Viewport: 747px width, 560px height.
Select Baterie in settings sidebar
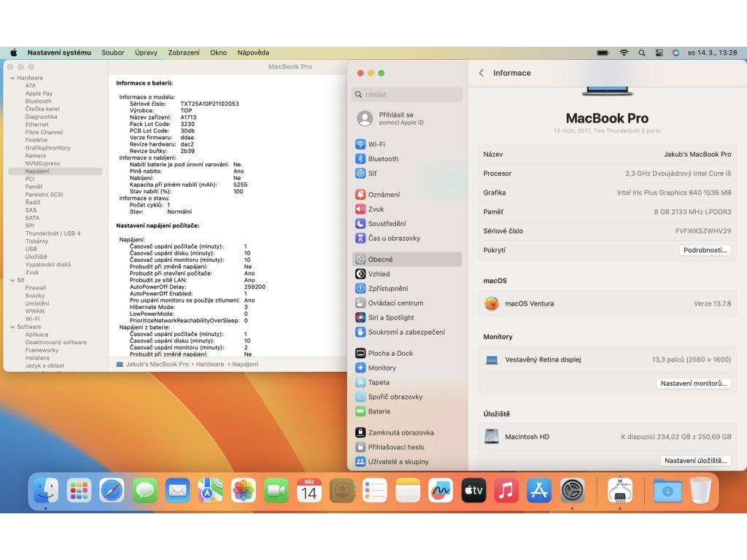[x=379, y=411]
